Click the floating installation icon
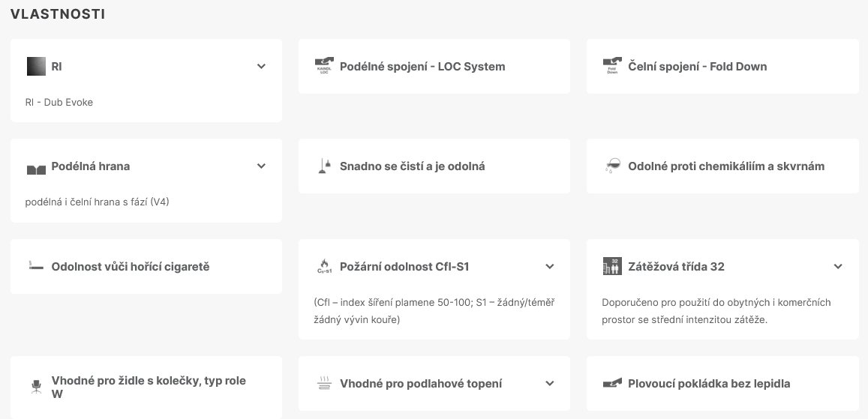 click(612, 383)
